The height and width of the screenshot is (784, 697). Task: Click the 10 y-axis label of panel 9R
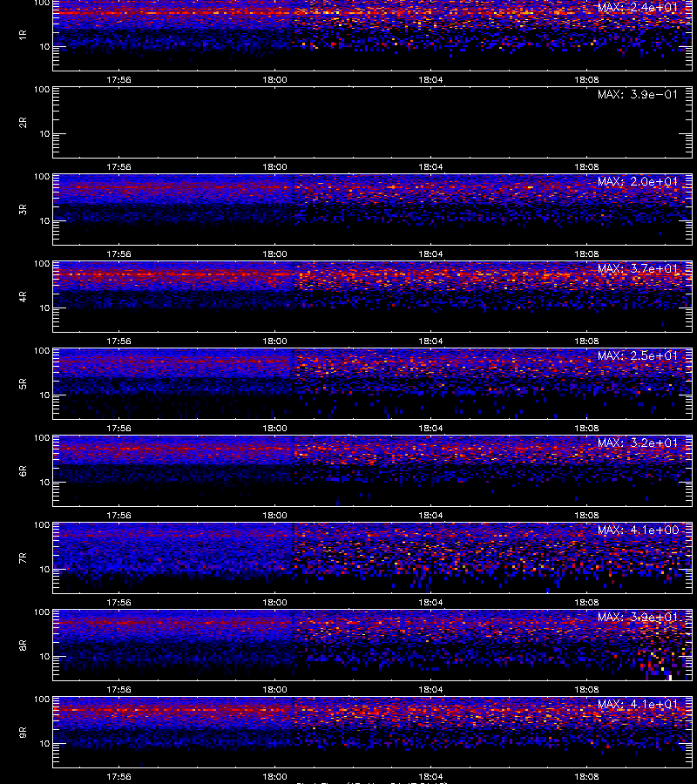pos(44,744)
